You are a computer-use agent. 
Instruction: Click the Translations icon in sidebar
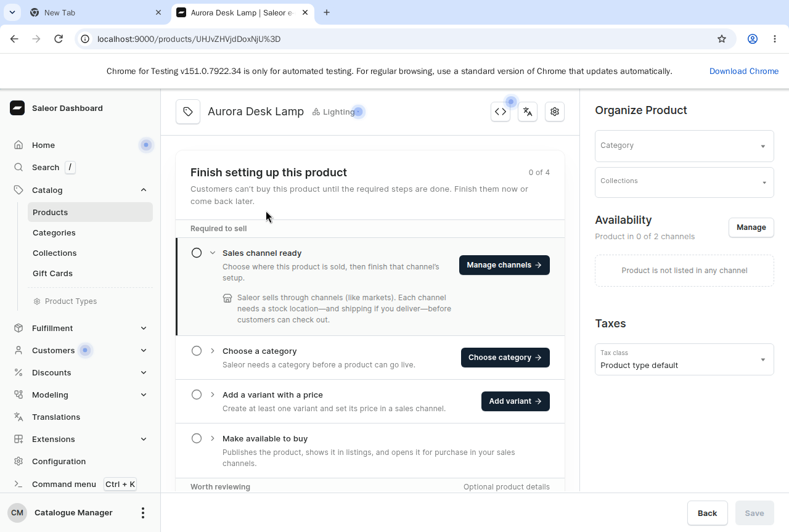tap(18, 417)
